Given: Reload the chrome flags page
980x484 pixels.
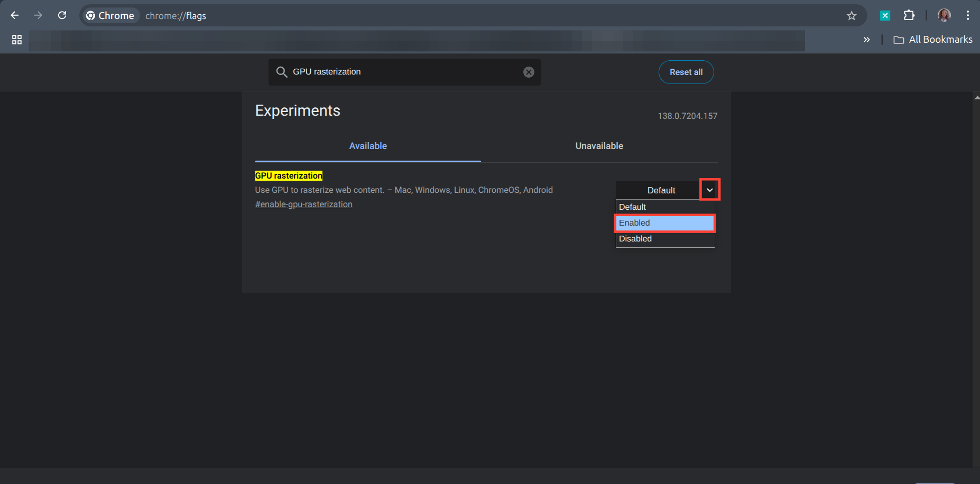Looking at the screenshot, I should (x=62, y=15).
